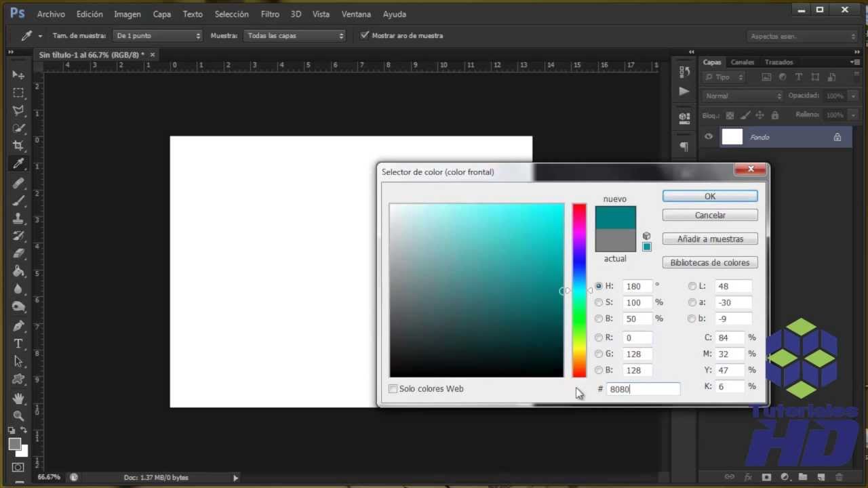Image resolution: width=868 pixels, height=488 pixels.
Task: Click the vertical hue spectrum slider
Action: coord(579,290)
